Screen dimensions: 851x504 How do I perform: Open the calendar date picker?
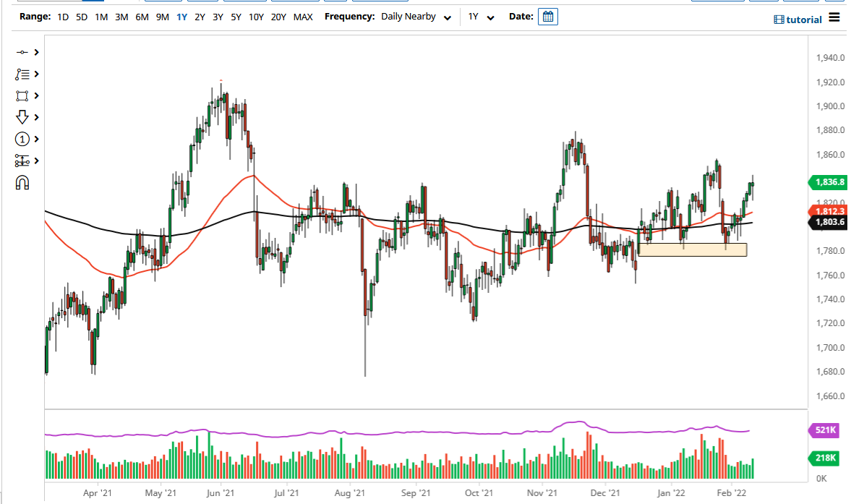(x=547, y=16)
